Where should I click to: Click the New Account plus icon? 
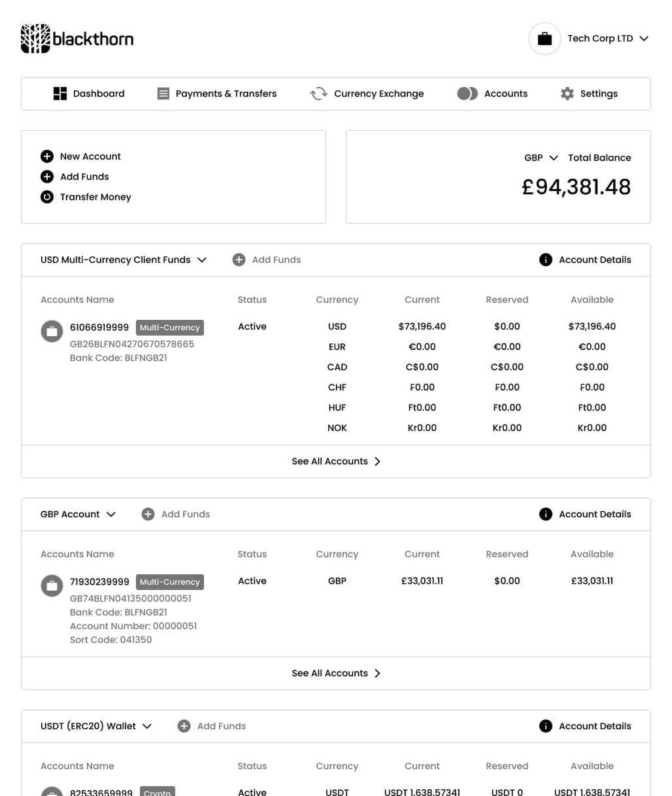tap(47, 156)
